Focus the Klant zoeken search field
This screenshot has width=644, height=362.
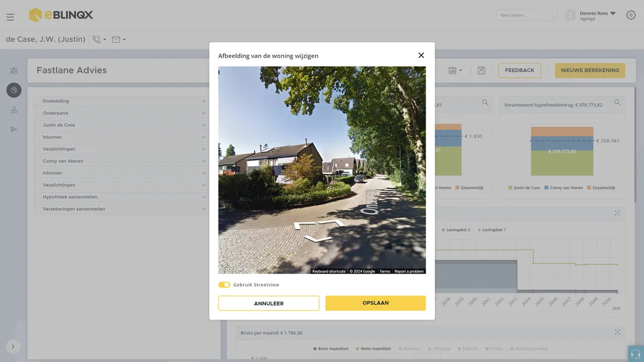coord(526,16)
